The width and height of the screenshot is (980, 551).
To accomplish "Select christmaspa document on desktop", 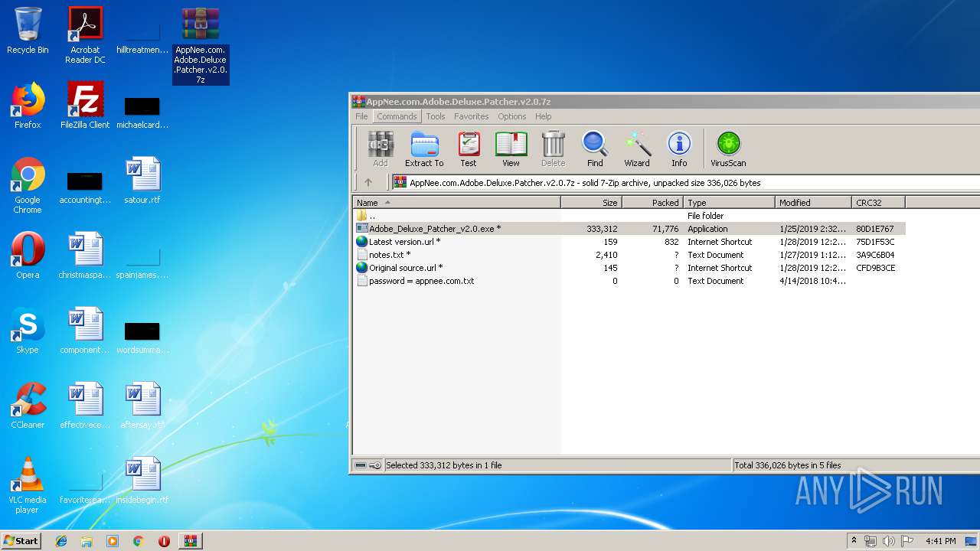I will [85, 256].
